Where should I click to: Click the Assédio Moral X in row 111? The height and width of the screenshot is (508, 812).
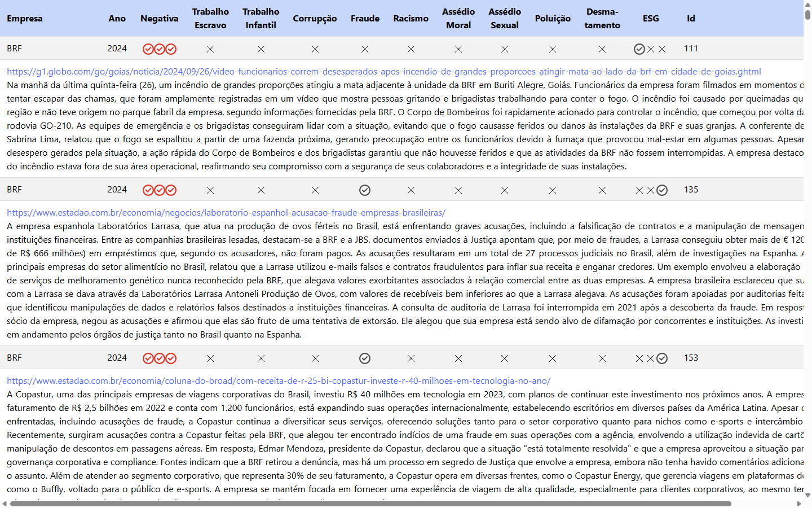[x=458, y=49]
